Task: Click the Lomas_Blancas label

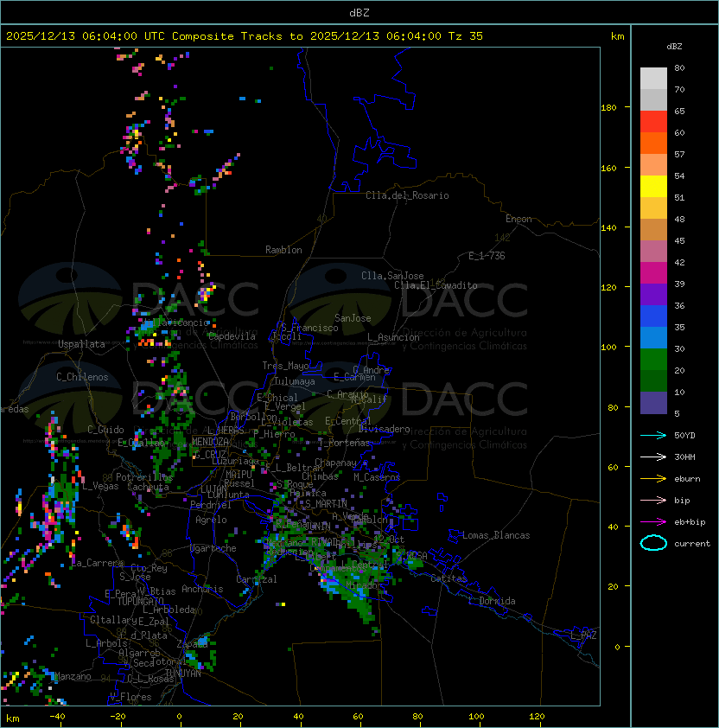Action: pos(496,535)
